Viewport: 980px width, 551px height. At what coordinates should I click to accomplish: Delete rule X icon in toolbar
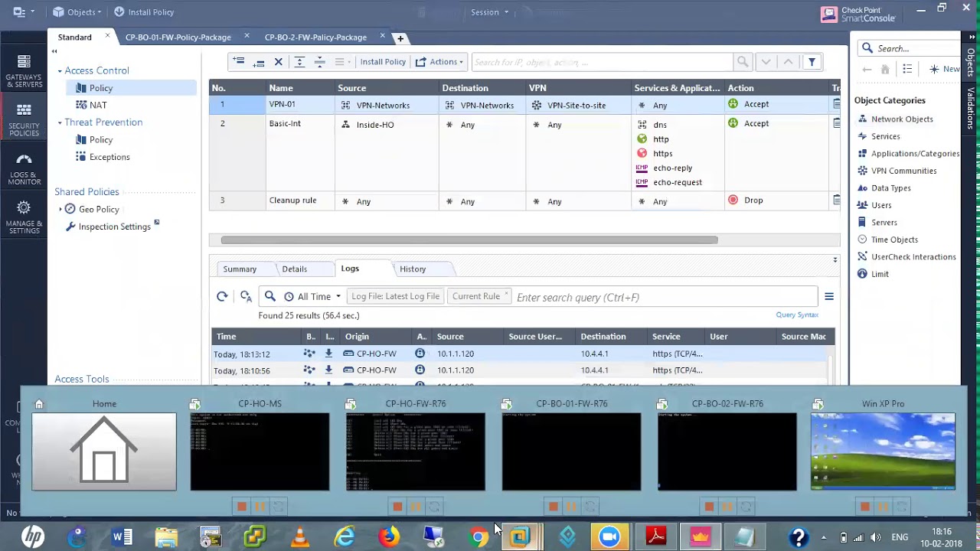[x=279, y=62]
